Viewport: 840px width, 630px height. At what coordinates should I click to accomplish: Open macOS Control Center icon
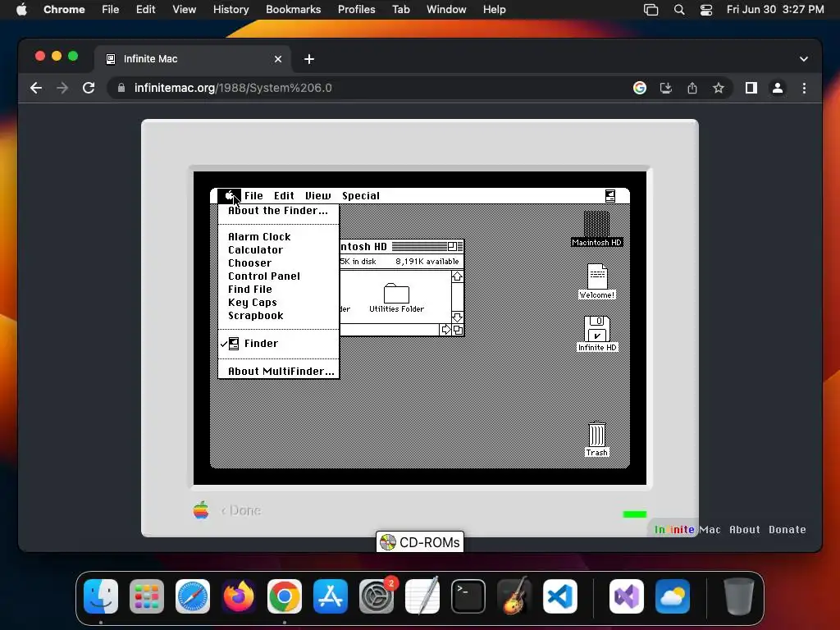point(706,10)
